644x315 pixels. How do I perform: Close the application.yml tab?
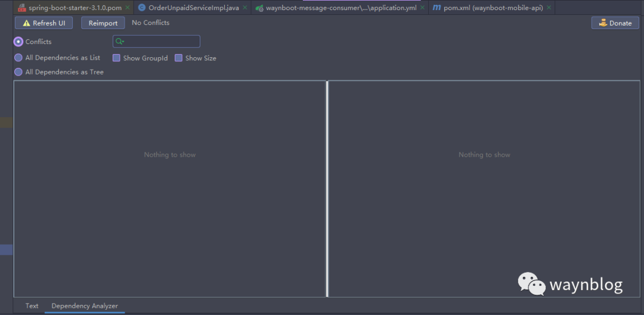point(422,7)
